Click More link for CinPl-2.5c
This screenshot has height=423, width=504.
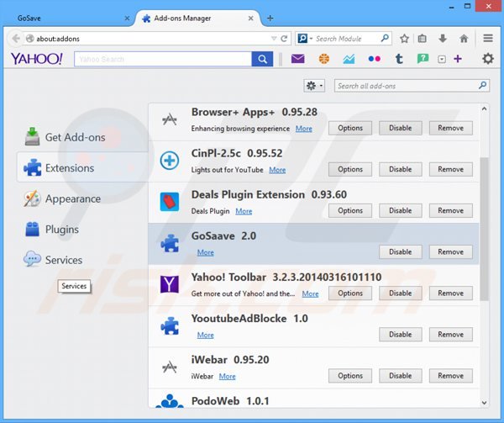click(277, 170)
